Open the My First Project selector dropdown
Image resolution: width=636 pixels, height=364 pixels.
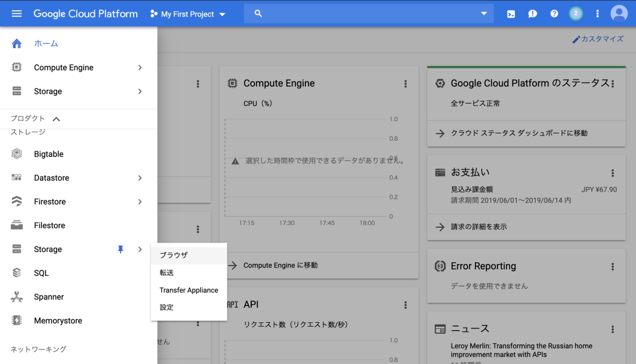tap(188, 14)
